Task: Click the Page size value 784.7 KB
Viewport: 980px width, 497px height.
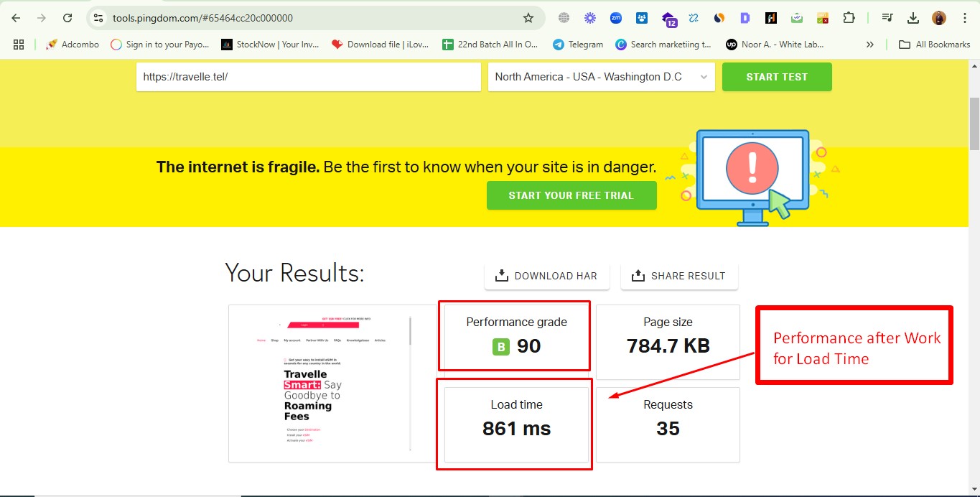Action: tap(668, 346)
